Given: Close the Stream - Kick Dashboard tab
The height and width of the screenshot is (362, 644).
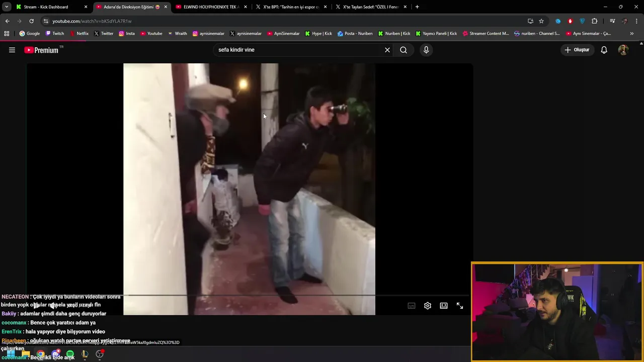Looking at the screenshot, I should point(86,7).
